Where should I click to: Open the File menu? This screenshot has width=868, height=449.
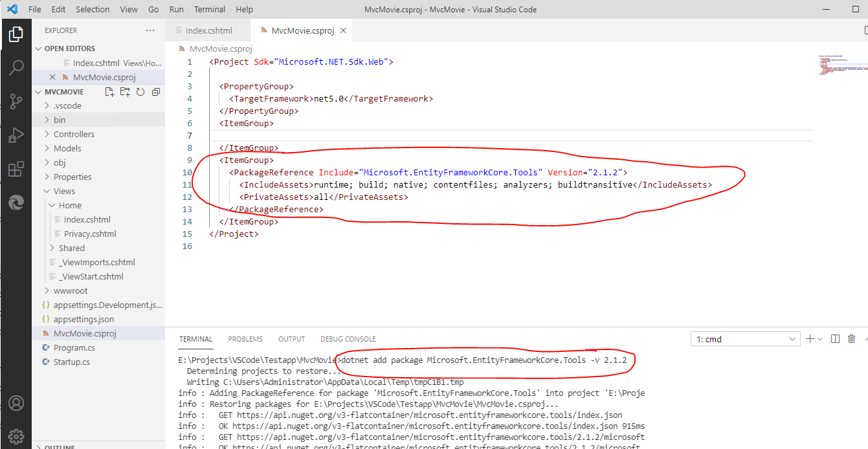coord(35,10)
